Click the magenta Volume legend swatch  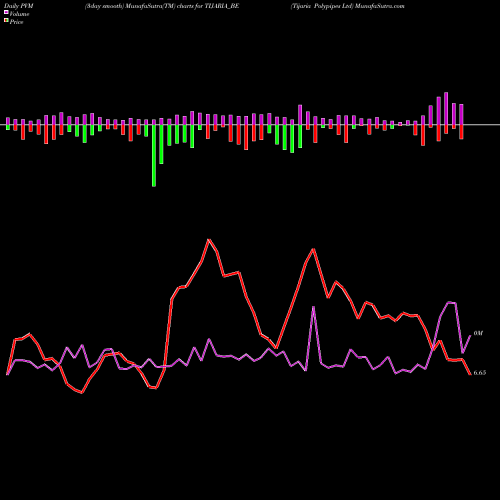click(6, 13)
